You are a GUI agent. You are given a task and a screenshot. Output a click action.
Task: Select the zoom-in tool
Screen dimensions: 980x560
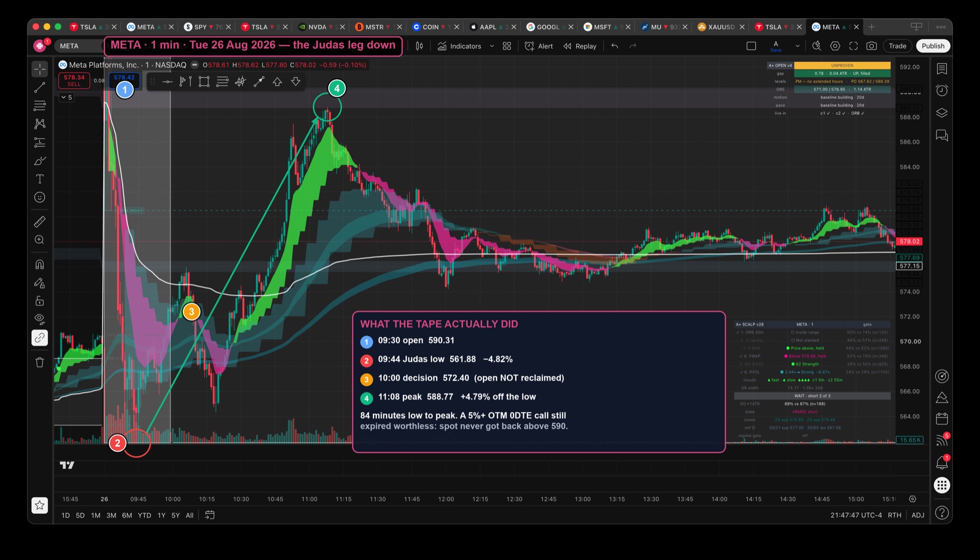(40, 240)
